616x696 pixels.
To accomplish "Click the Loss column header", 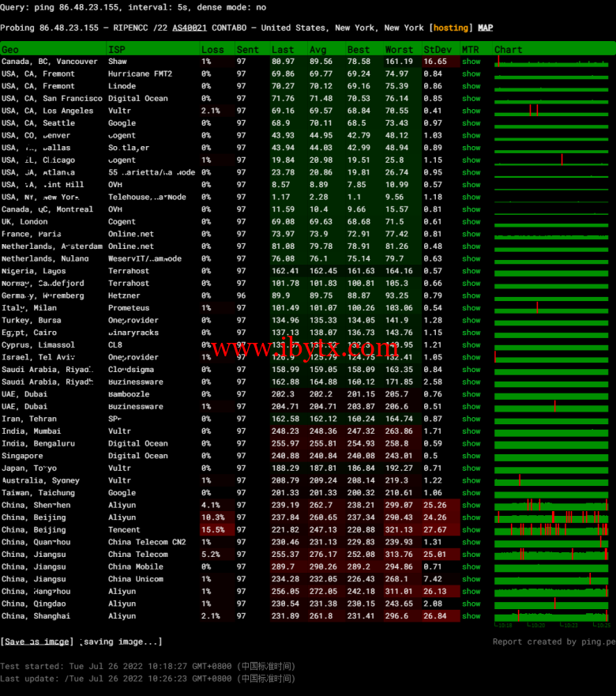I will point(212,49).
